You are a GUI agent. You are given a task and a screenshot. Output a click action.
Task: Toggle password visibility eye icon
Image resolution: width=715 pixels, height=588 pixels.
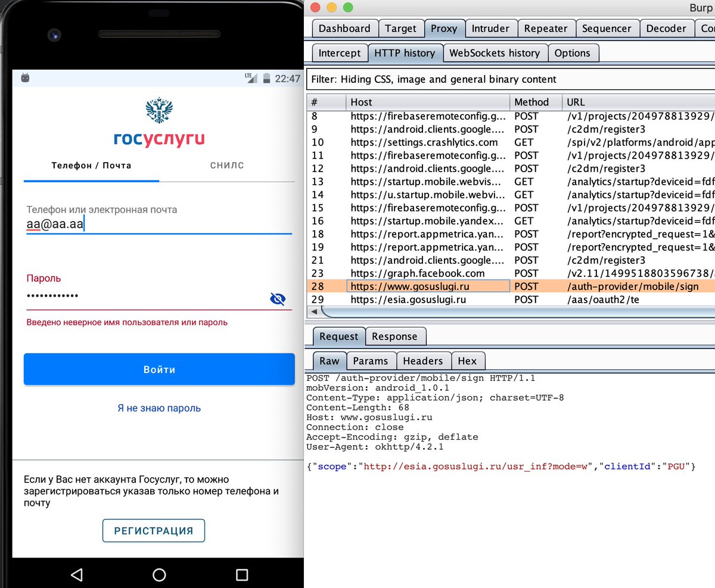point(278,299)
